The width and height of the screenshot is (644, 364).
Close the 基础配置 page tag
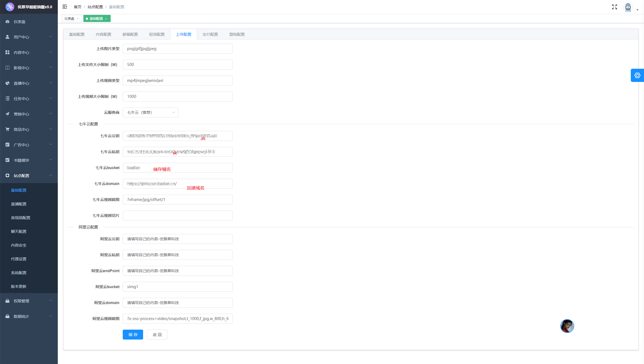tap(106, 19)
